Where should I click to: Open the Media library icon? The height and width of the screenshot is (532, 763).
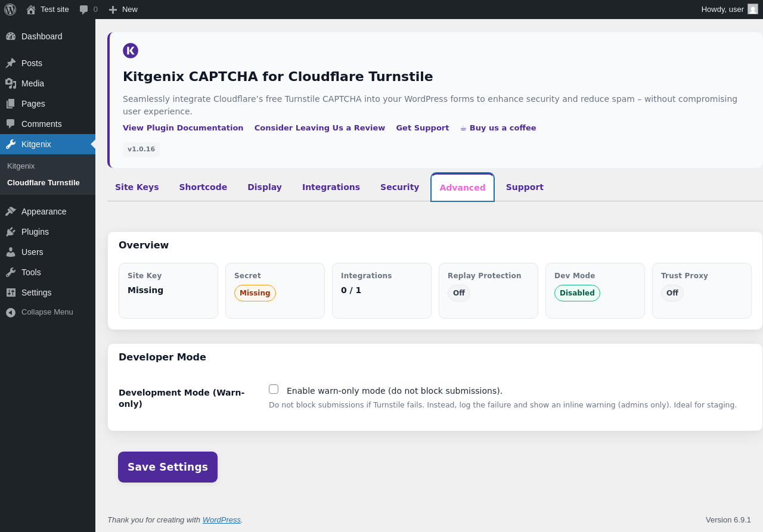tap(11, 83)
